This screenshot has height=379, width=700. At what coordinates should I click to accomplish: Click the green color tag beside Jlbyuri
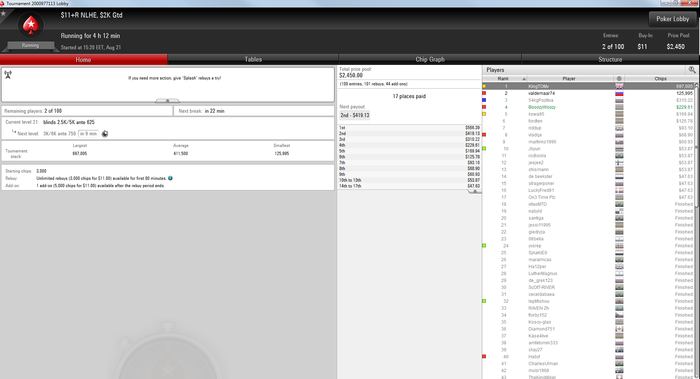[484, 149]
